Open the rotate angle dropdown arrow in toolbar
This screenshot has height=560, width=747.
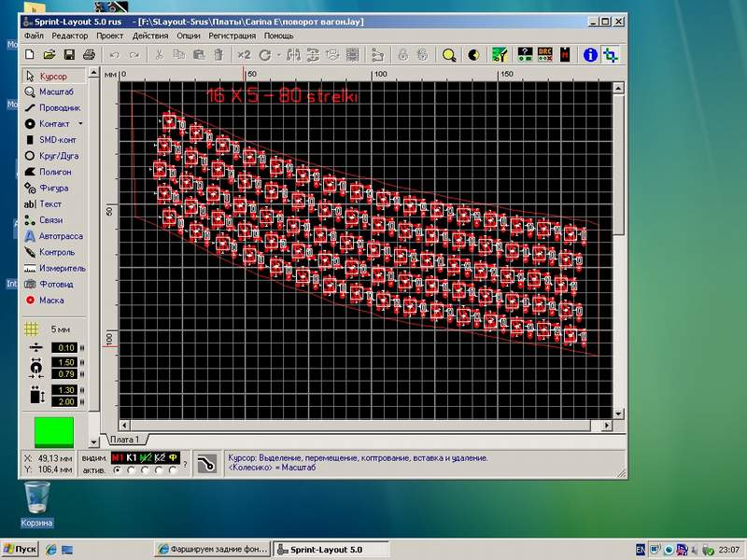[279, 55]
